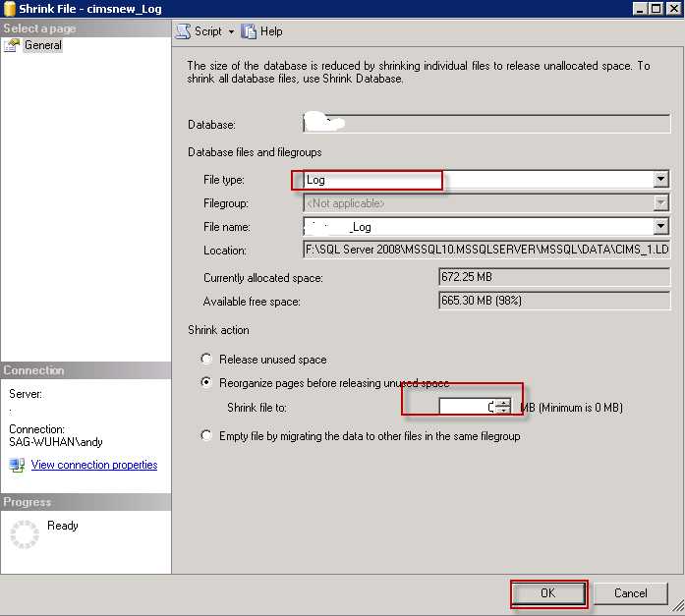Close the Shrink File window
The image size is (685, 616).
coord(673,8)
